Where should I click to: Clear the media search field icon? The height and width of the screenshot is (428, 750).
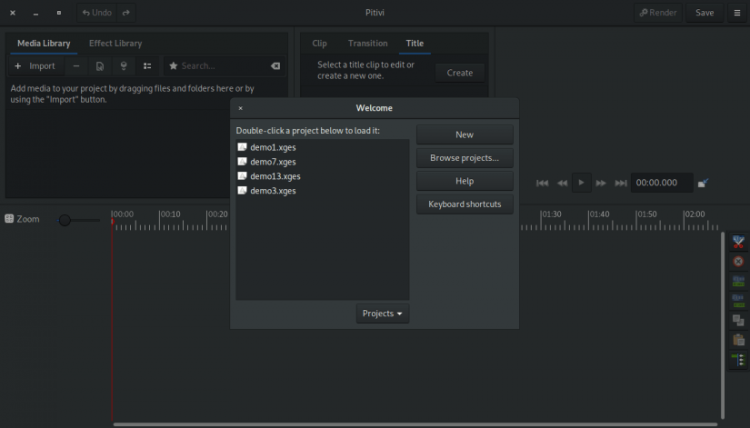[x=276, y=66]
